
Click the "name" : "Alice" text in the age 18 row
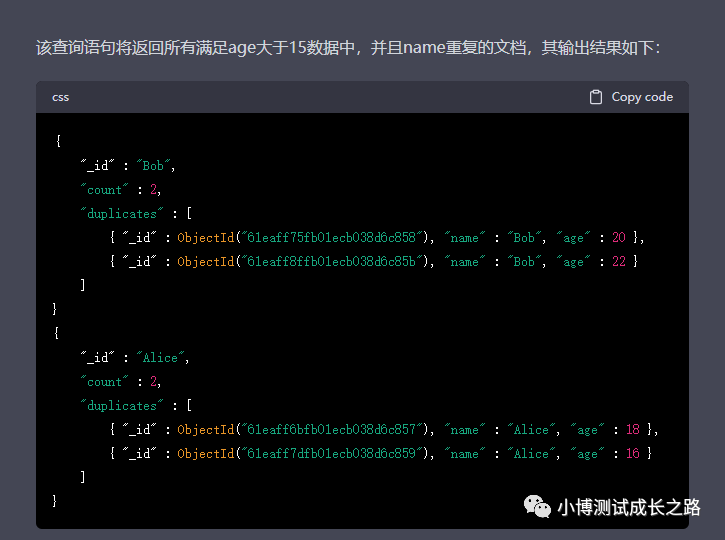[500, 430]
